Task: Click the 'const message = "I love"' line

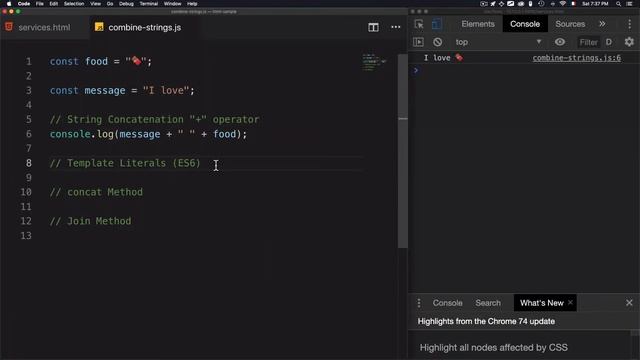Action: coord(122,91)
